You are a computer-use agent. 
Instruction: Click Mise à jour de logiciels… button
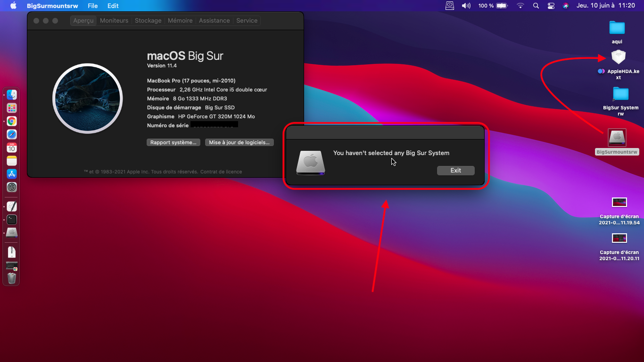pos(239,142)
